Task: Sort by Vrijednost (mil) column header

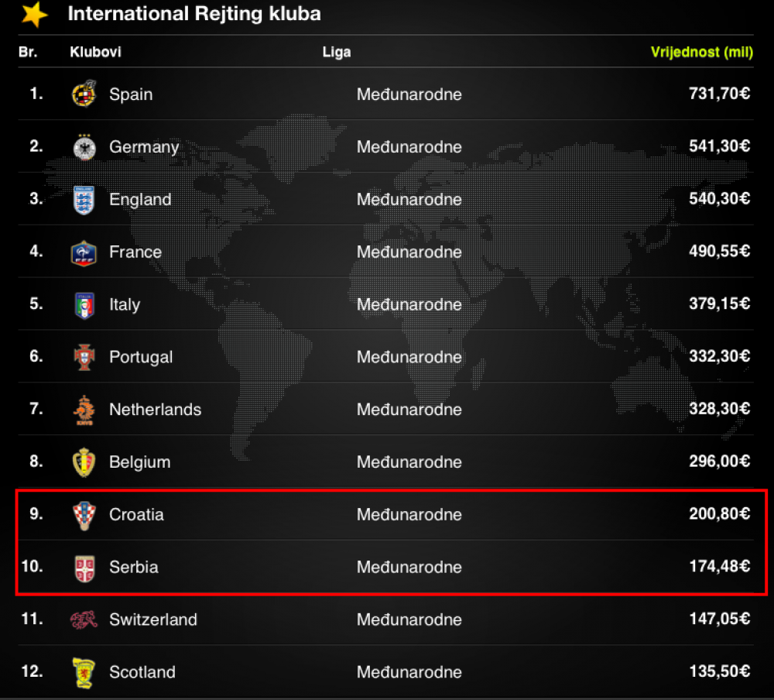Action: point(701,52)
